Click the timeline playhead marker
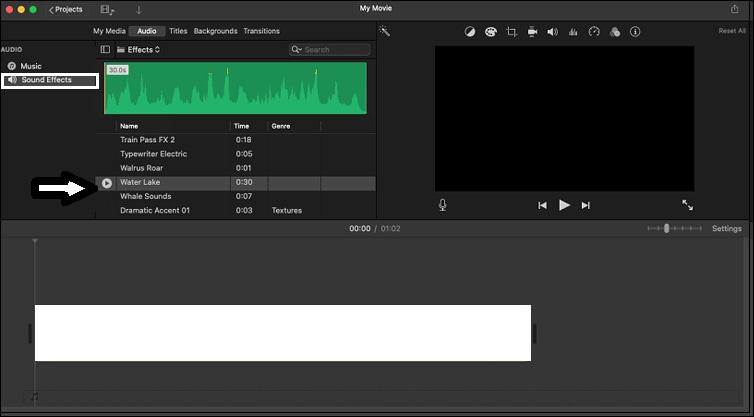 (x=35, y=241)
